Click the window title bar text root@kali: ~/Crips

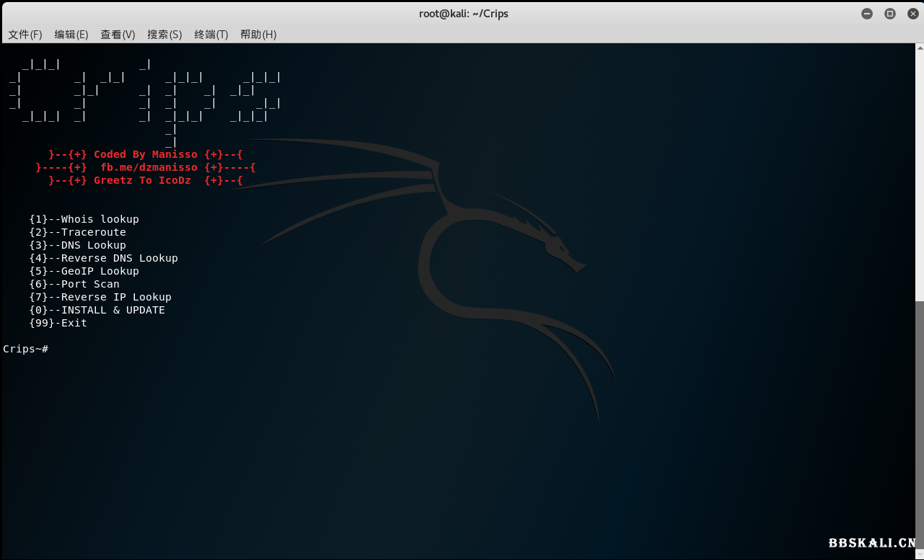tap(463, 14)
